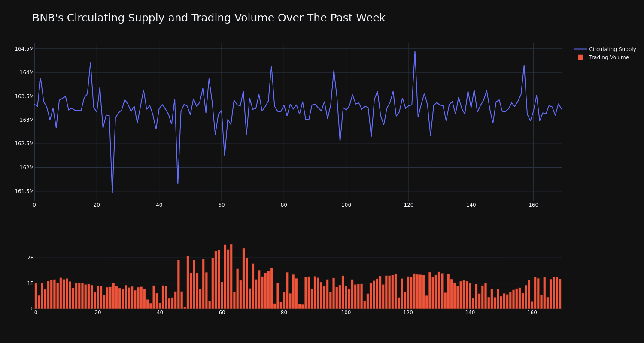Click the 20 tick on the lower x-axis

coord(98,313)
